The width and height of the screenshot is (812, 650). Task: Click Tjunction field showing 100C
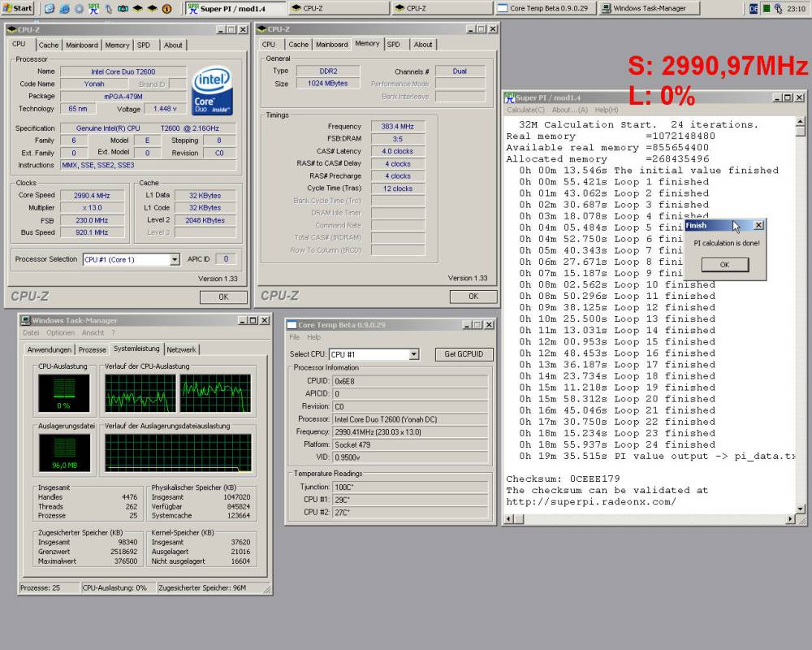point(409,487)
